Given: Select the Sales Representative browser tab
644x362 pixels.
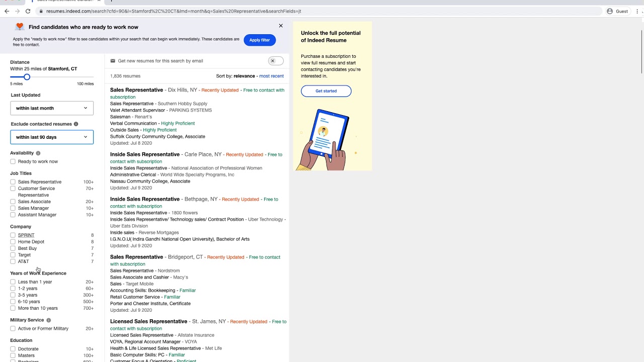Looking at the screenshot, I should coord(65,1).
